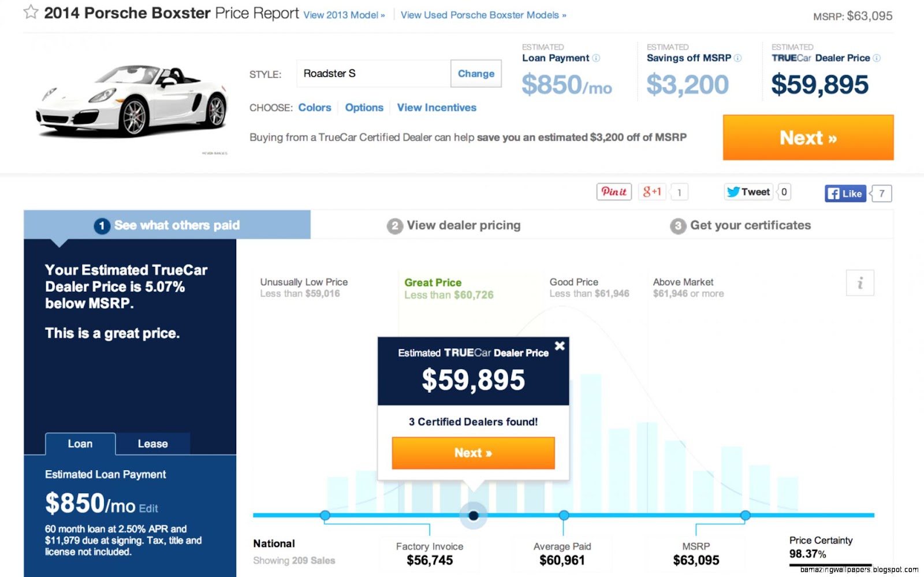Click the Pin it sharing icon
This screenshot has width=924, height=577.
(613, 191)
